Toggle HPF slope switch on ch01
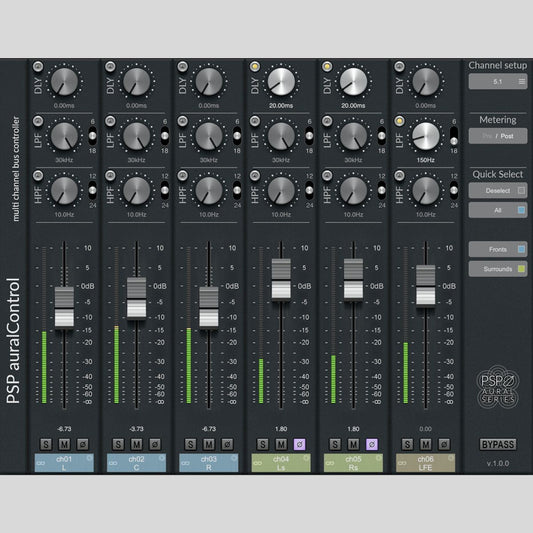Image resolution: width=533 pixels, height=533 pixels. pyautogui.click(x=92, y=190)
